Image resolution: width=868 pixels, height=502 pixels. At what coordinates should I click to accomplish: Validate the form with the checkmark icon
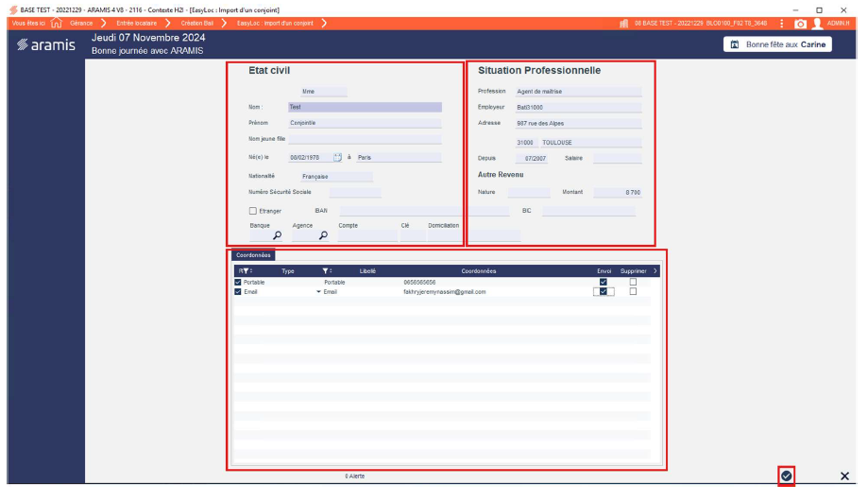coord(786,476)
